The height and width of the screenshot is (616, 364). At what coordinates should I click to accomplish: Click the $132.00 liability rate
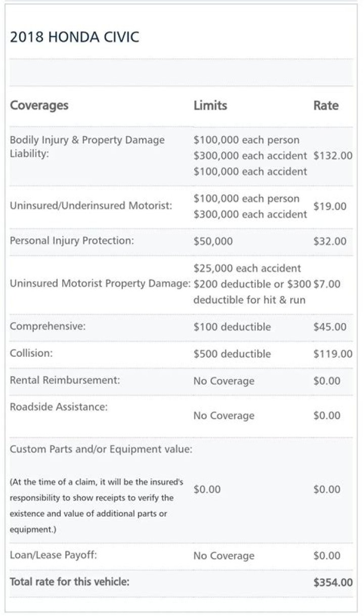point(333,156)
